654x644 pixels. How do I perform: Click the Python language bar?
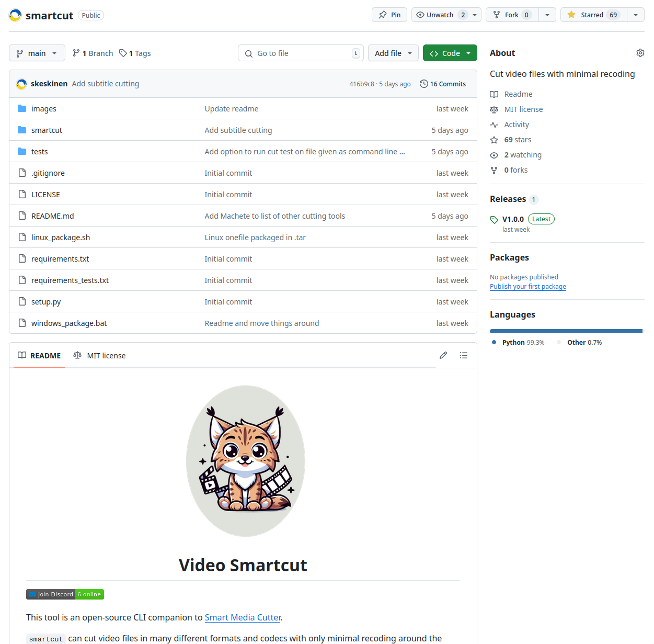pyautogui.click(x=565, y=331)
